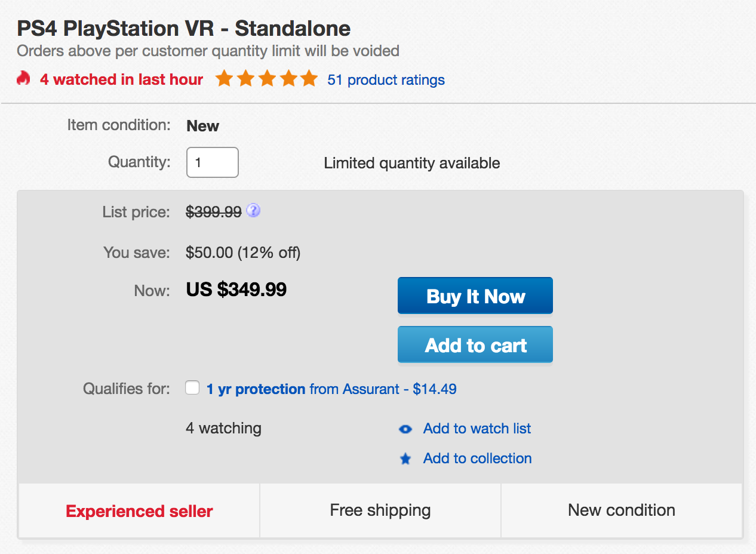The height and width of the screenshot is (554, 756).
Task: Click the PS4 PlayStation VR title
Action: click(183, 29)
